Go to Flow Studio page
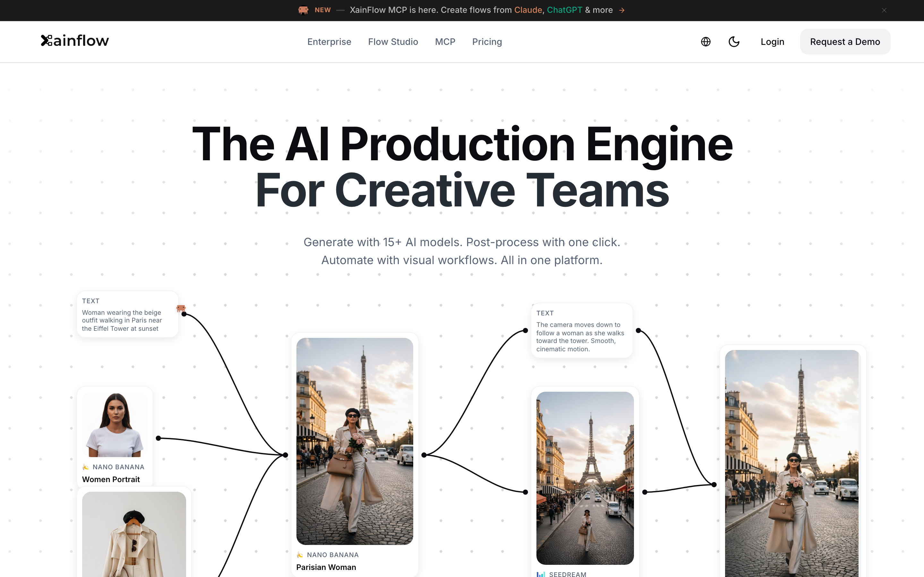 coord(393,42)
